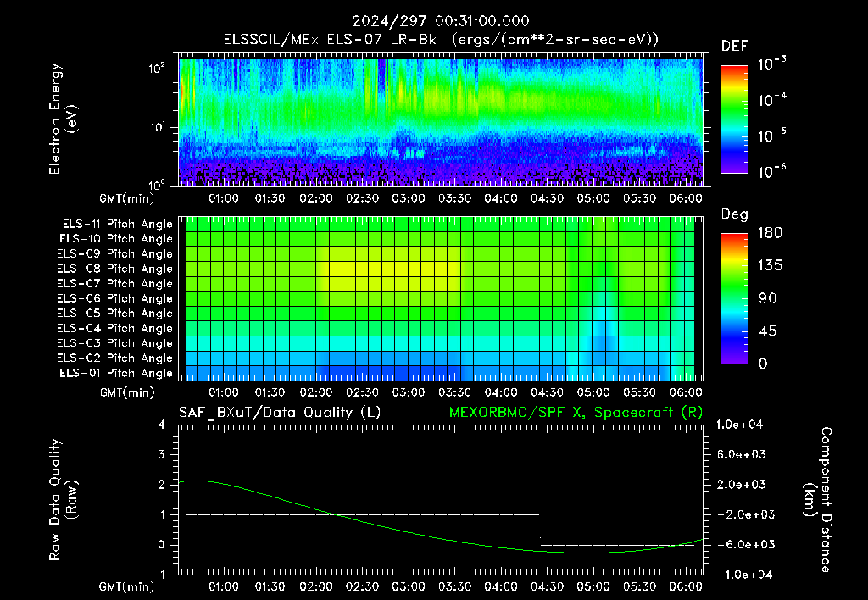
Task: Click the 10^2 electron energy tick label
Action: point(157,69)
